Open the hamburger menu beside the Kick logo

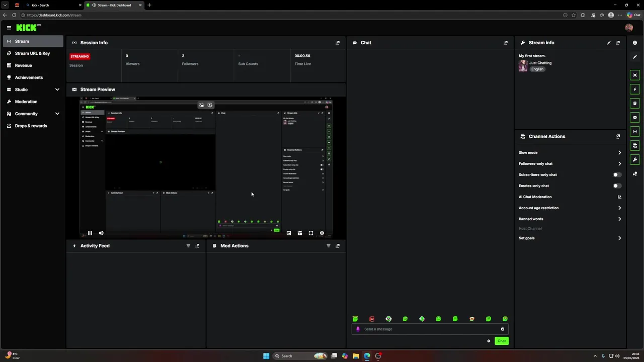click(x=9, y=28)
